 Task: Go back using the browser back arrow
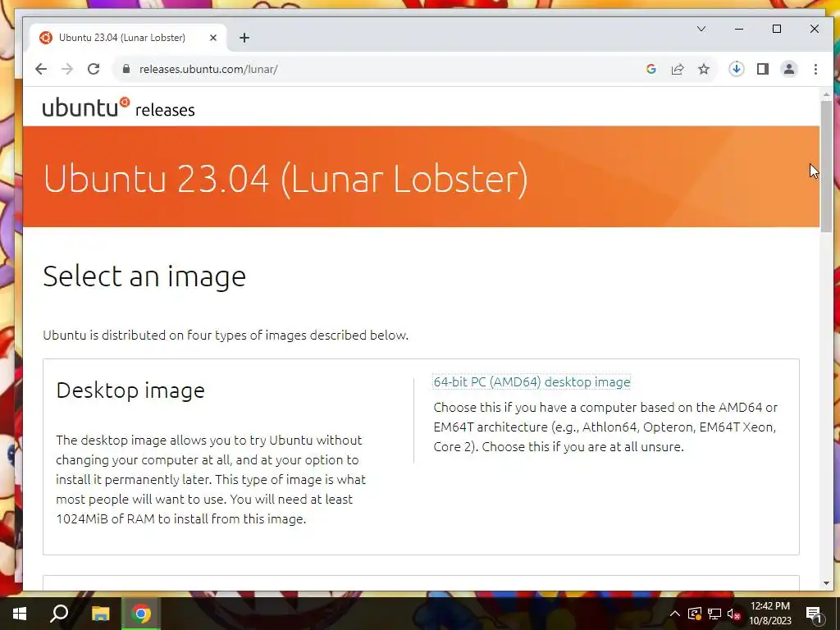(41, 69)
